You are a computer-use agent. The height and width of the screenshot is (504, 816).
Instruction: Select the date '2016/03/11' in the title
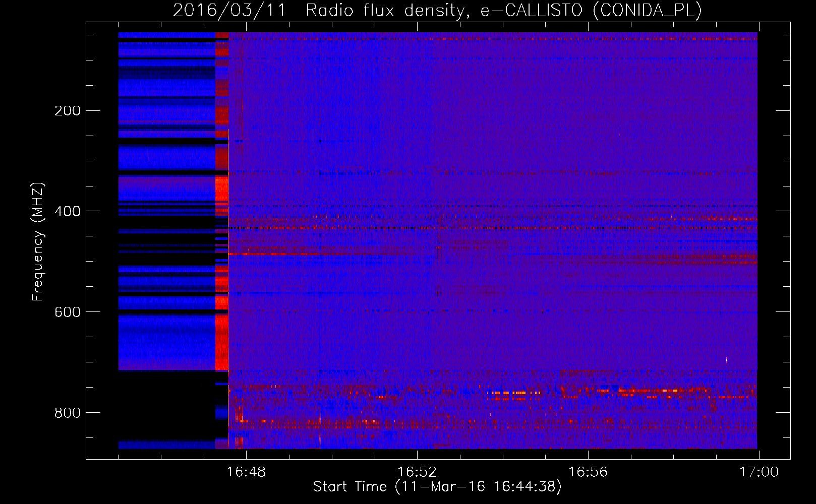pos(229,11)
